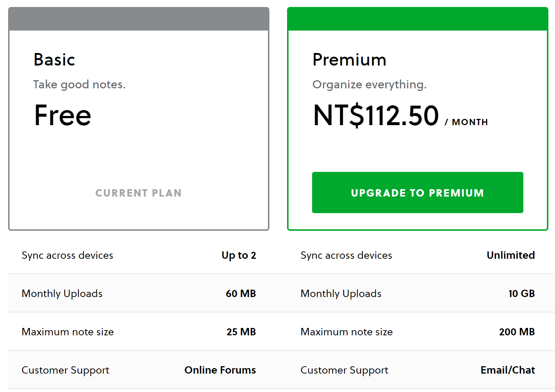Click the "Take good notes." tagline
Screen dimensions: 555x392
(x=79, y=85)
